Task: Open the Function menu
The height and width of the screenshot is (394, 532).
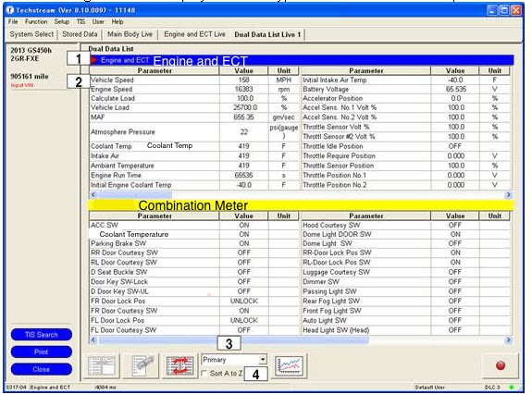Action: (x=36, y=21)
